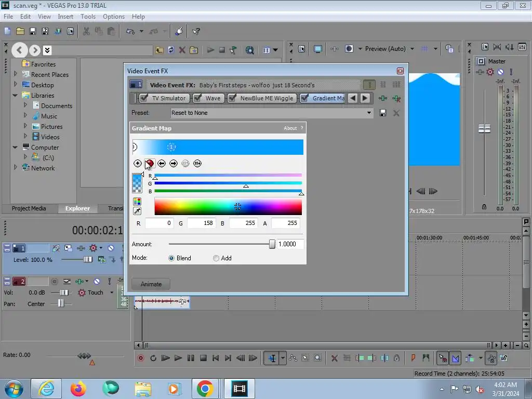The width and height of the screenshot is (532, 399).
Task: Remove the selected gradient color stop
Action: [150, 164]
